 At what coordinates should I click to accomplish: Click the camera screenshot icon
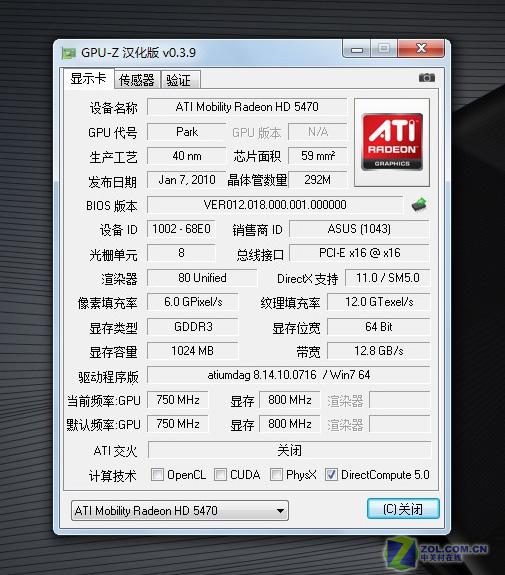click(x=427, y=77)
